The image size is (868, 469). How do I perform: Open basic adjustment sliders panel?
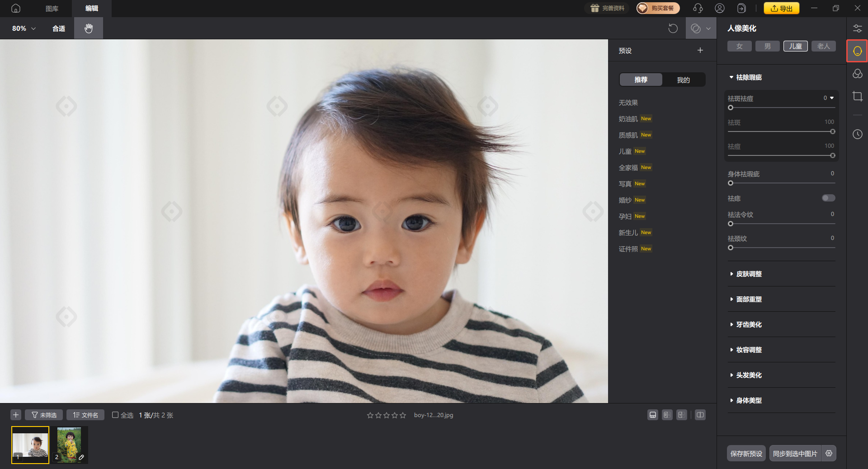[857, 28]
